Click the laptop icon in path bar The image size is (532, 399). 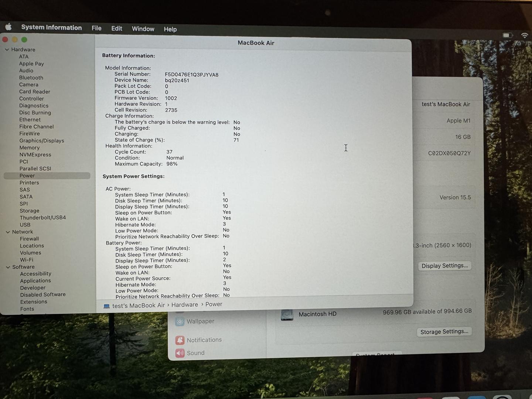pos(107,306)
